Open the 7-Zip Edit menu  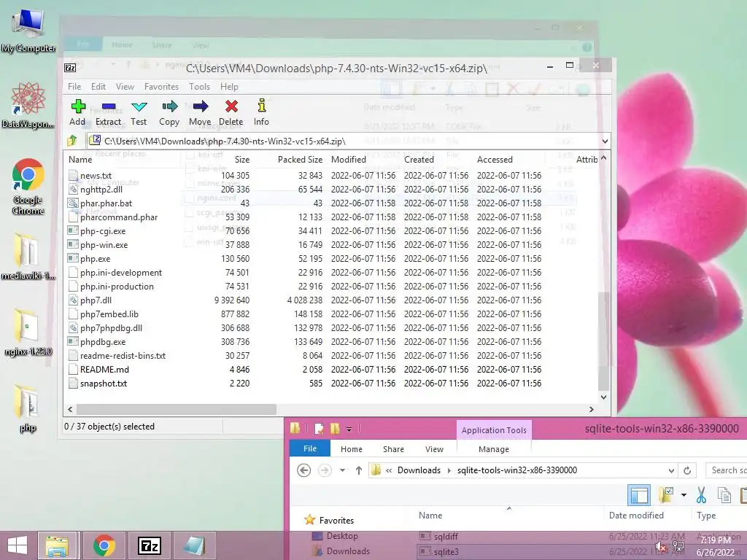pos(98,87)
